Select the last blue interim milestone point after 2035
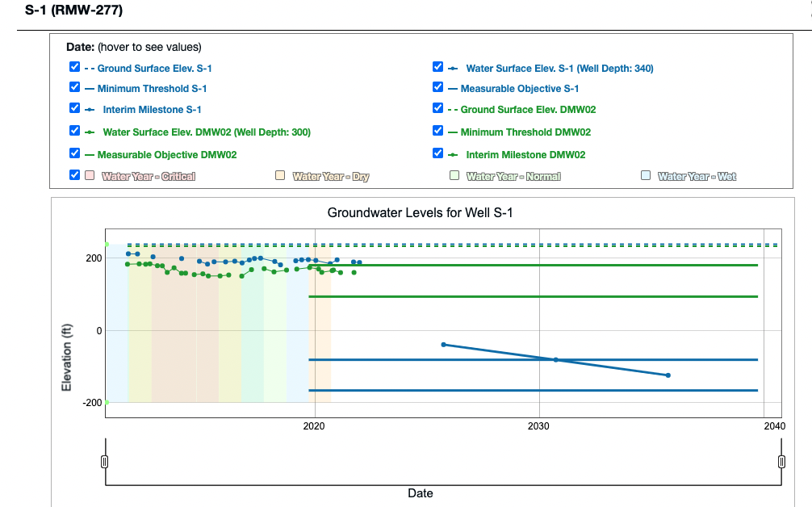The width and height of the screenshot is (812, 507). tap(668, 375)
